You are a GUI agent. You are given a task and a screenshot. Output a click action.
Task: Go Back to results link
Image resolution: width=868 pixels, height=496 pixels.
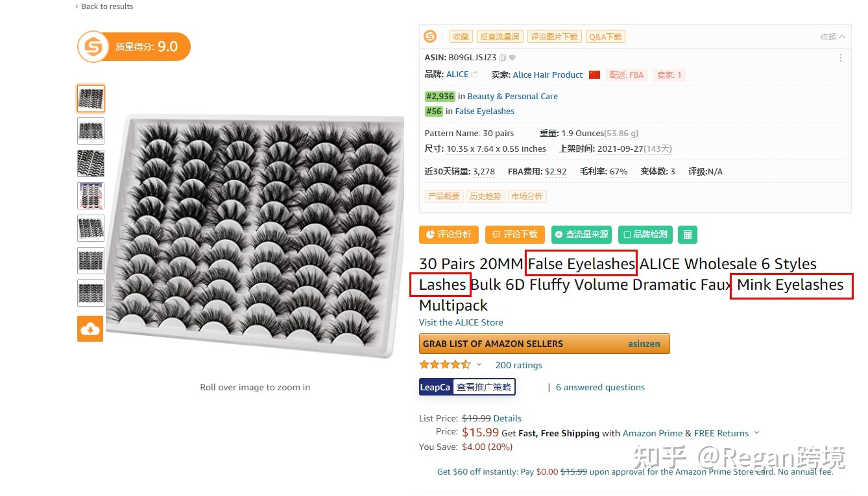[x=104, y=6]
